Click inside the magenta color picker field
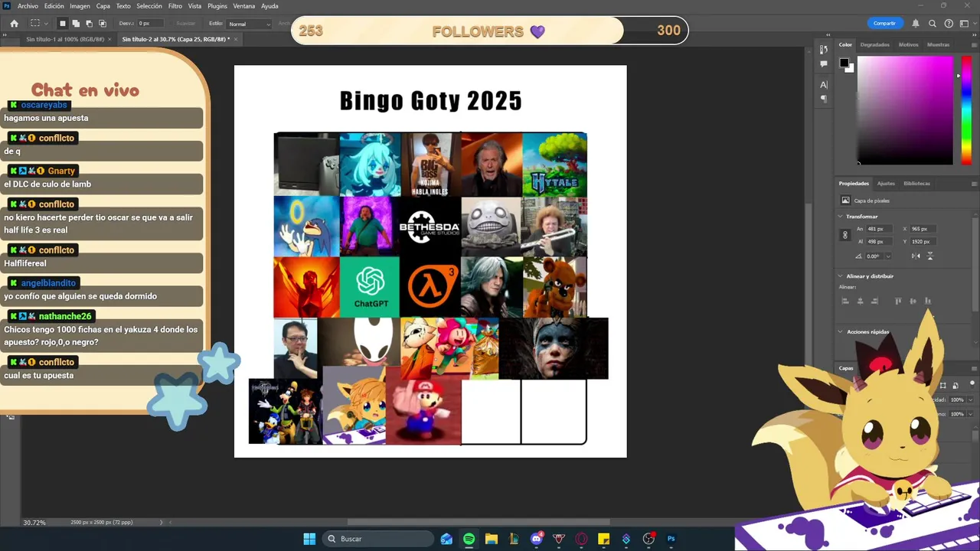This screenshot has height=551, width=980. (905, 110)
